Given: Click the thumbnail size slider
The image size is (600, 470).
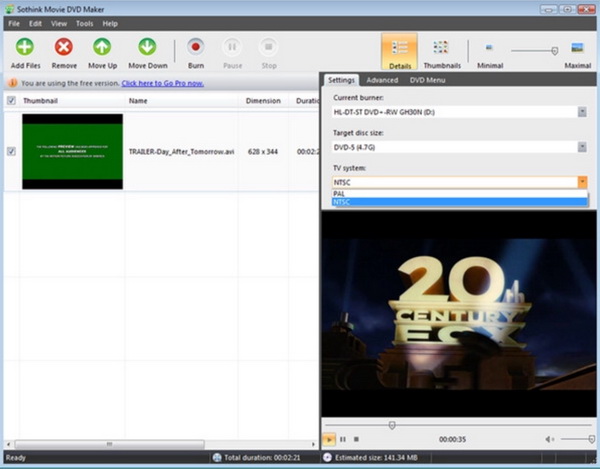Looking at the screenshot, I should coord(554,50).
